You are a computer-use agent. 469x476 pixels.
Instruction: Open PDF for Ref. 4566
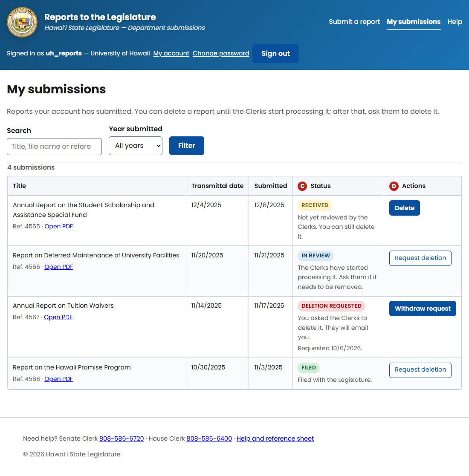click(59, 267)
